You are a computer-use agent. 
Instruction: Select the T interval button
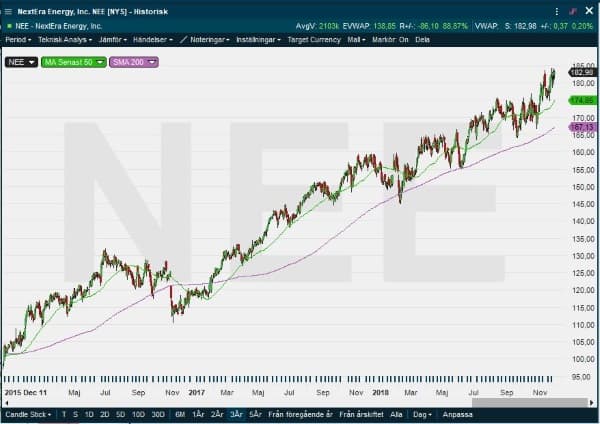coord(64,414)
